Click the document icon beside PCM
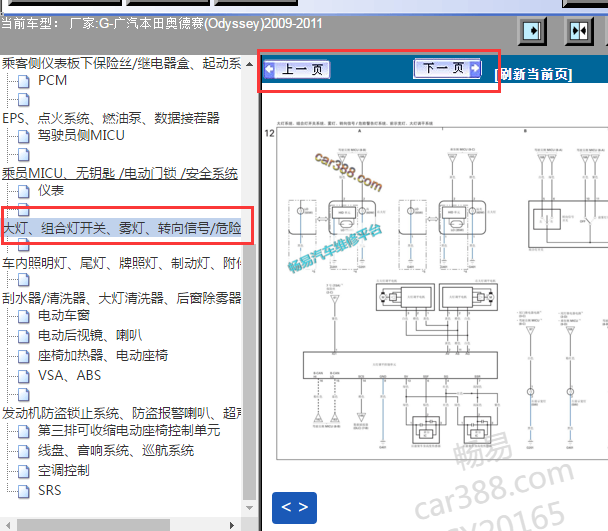The width and height of the screenshot is (608, 531). click(x=24, y=81)
